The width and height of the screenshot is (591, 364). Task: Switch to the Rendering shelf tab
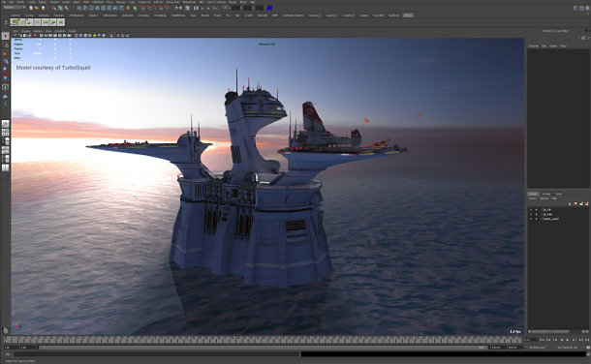coord(160,15)
